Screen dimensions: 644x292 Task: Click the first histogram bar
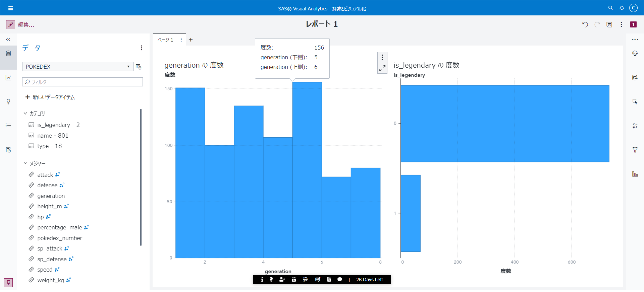pyautogui.click(x=190, y=173)
